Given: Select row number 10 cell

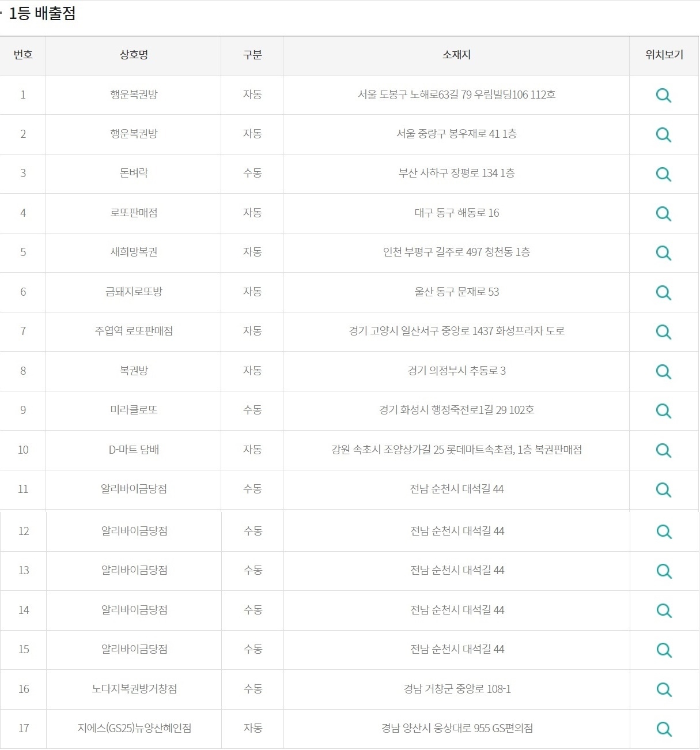Looking at the screenshot, I should (x=23, y=450).
